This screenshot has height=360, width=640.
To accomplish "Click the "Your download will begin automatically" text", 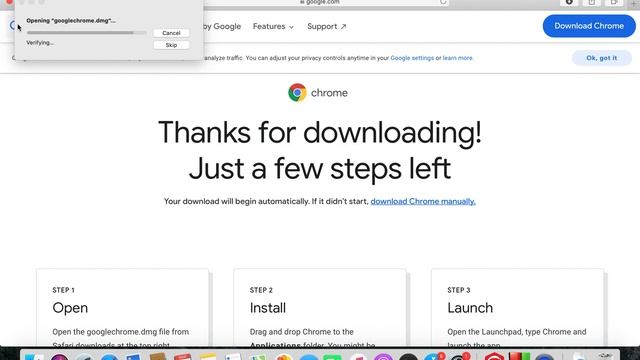I will click(x=267, y=201).
